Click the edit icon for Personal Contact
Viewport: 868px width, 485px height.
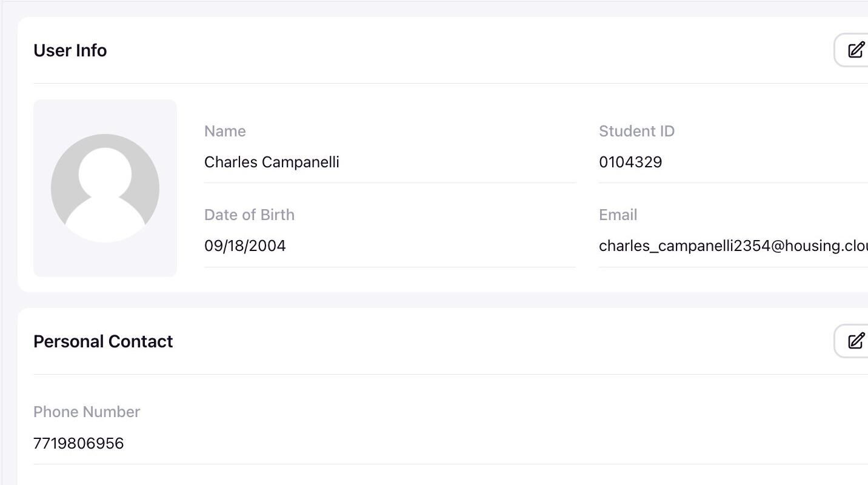(x=855, y=341)
